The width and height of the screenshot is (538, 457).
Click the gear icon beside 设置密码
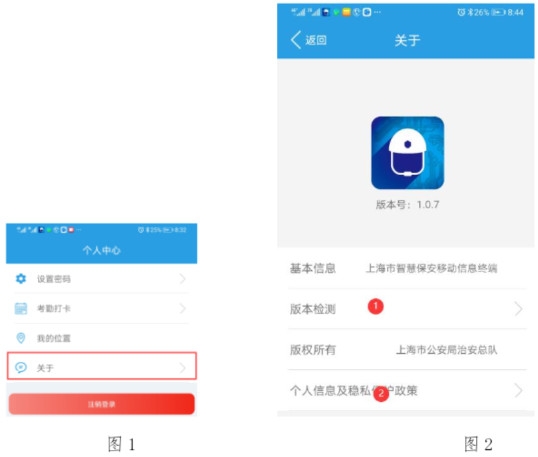(x=21, y=279)
